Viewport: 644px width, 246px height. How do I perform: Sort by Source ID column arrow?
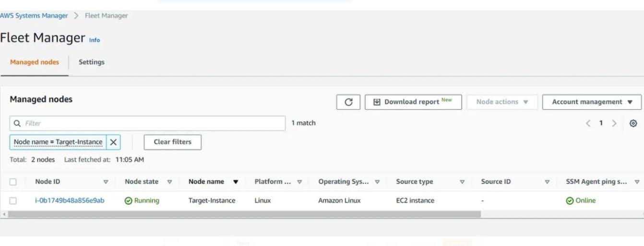pos(547,182)
